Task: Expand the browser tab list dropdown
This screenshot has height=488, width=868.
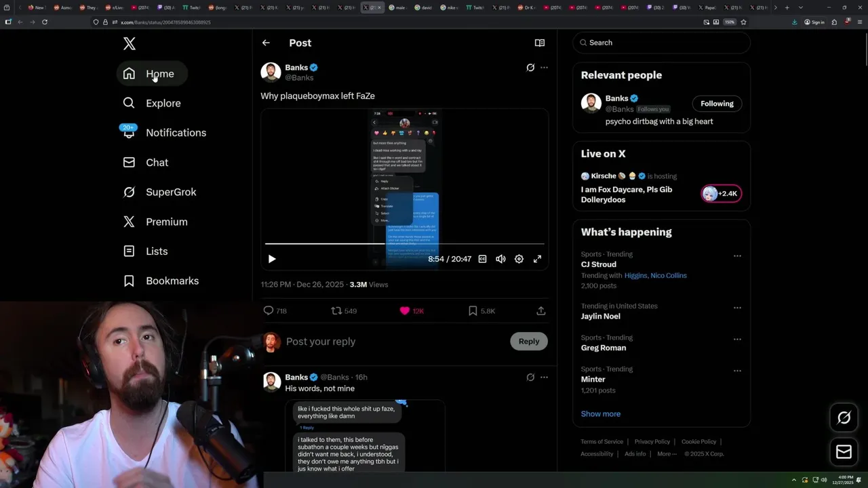Action: [800, 7]
